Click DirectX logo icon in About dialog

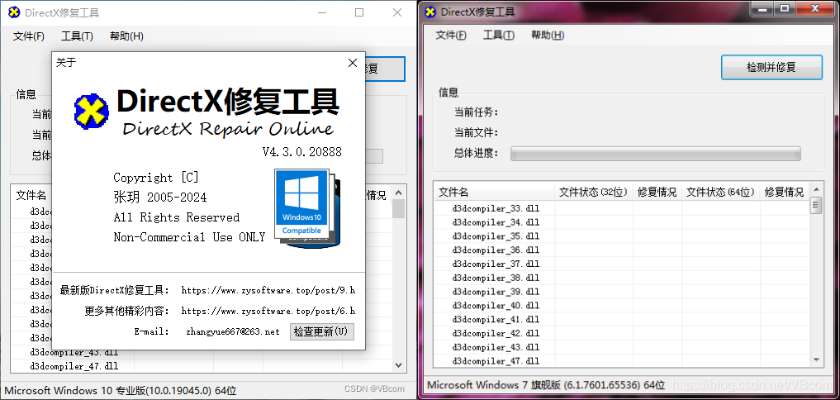(91, 111)
